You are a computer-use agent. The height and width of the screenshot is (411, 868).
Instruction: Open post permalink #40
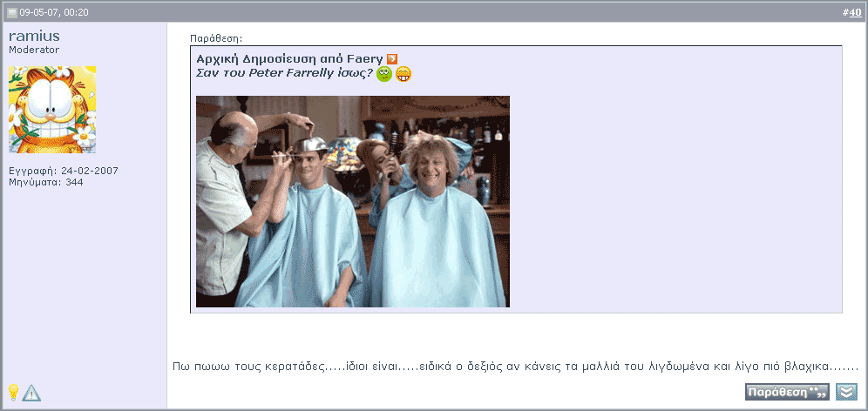(x=855, y=12)
